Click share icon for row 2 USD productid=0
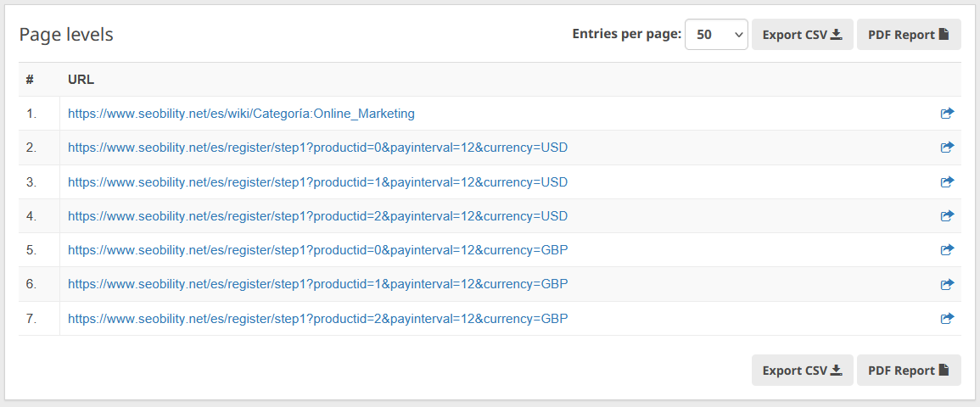 (x=947, y=148)
